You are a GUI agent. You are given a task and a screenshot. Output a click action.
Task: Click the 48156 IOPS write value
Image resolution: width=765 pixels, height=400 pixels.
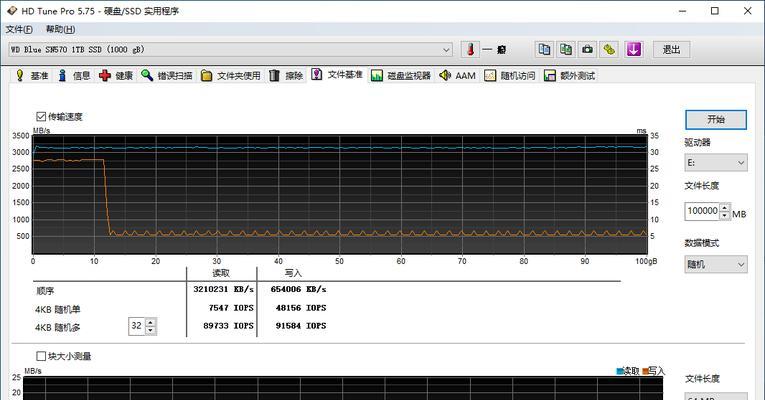[301, 308]
